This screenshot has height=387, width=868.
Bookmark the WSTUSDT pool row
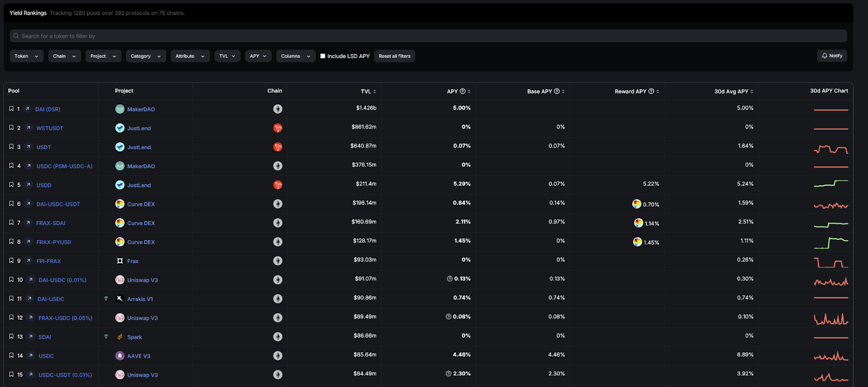point(11,128)
